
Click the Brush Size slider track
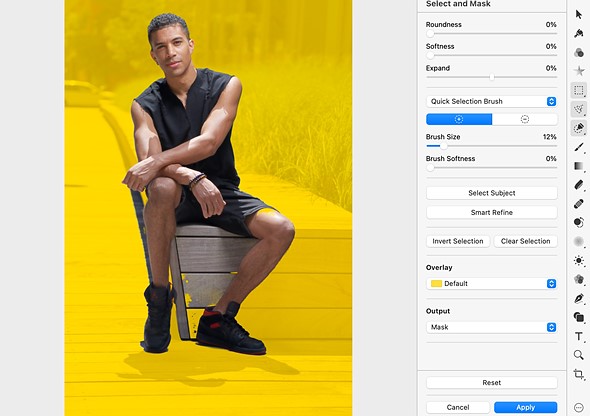click(491, 146)
